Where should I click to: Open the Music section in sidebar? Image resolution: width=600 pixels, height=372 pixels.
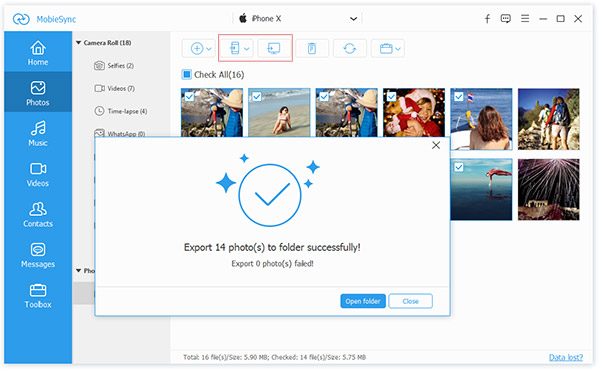[38, 133]
